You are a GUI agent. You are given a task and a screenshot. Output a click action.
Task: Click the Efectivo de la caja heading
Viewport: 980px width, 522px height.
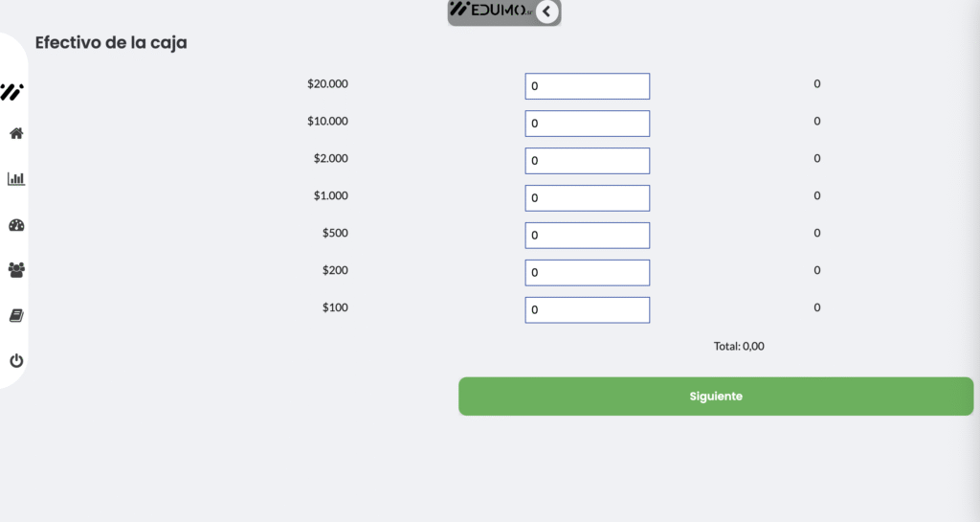[x=111, y=42]
